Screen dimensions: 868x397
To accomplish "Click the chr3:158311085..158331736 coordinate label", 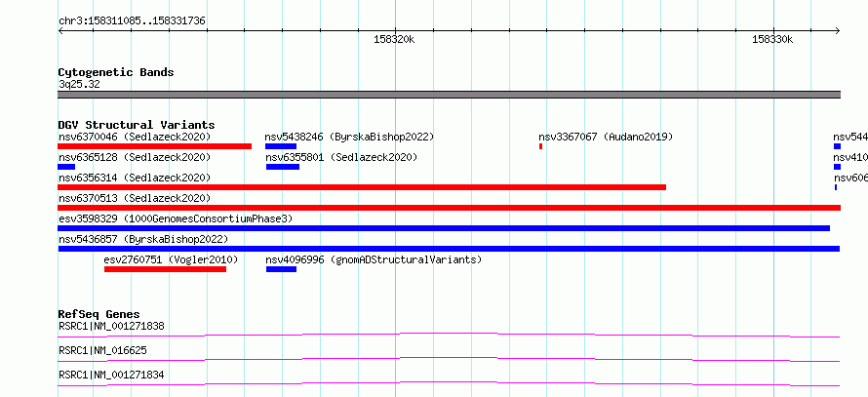I will pos(132,21).
